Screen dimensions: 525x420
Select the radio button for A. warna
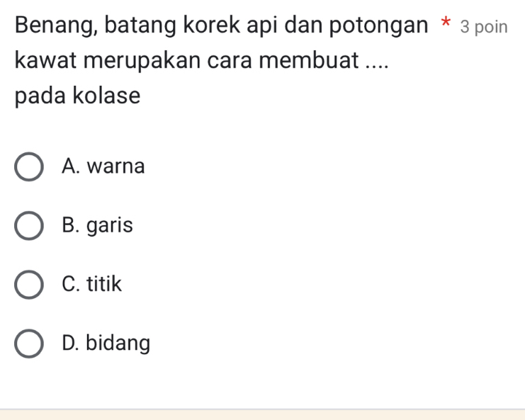click(x=29, y=167)
